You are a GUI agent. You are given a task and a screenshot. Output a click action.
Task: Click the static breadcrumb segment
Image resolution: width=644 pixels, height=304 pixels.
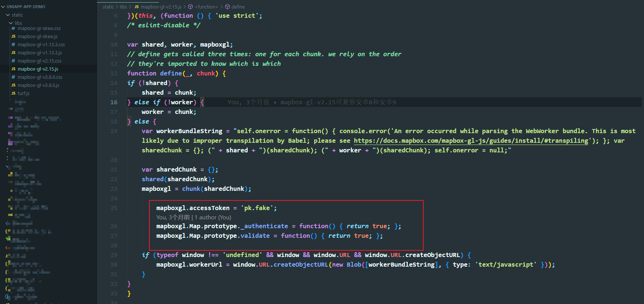[x=108, y=7]
